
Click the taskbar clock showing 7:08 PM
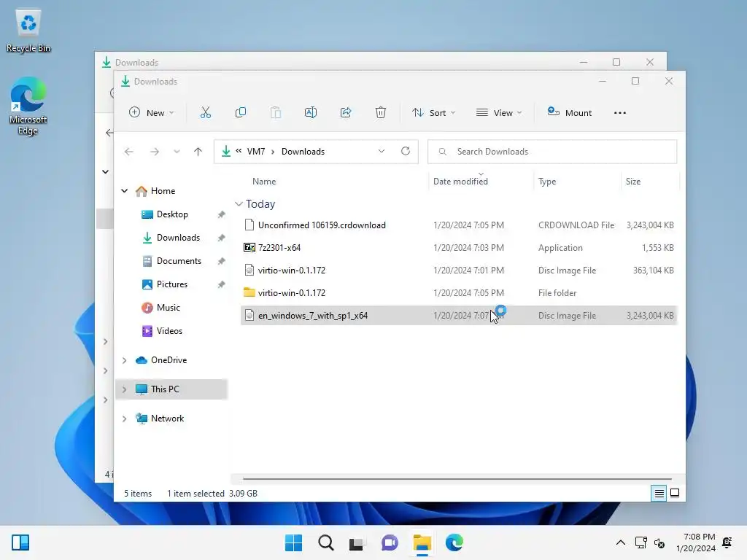(x=696, y=542)
